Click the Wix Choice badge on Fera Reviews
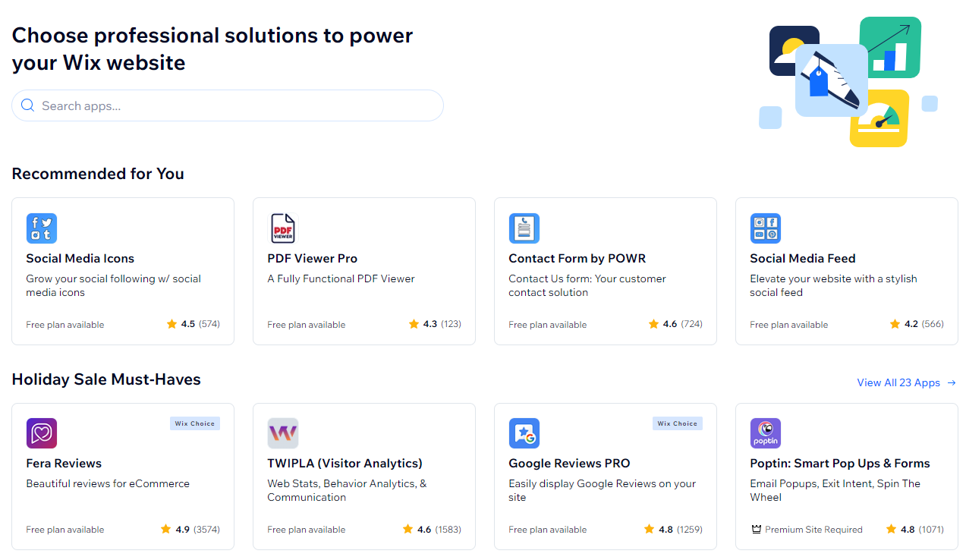 (x=195, y=423)
